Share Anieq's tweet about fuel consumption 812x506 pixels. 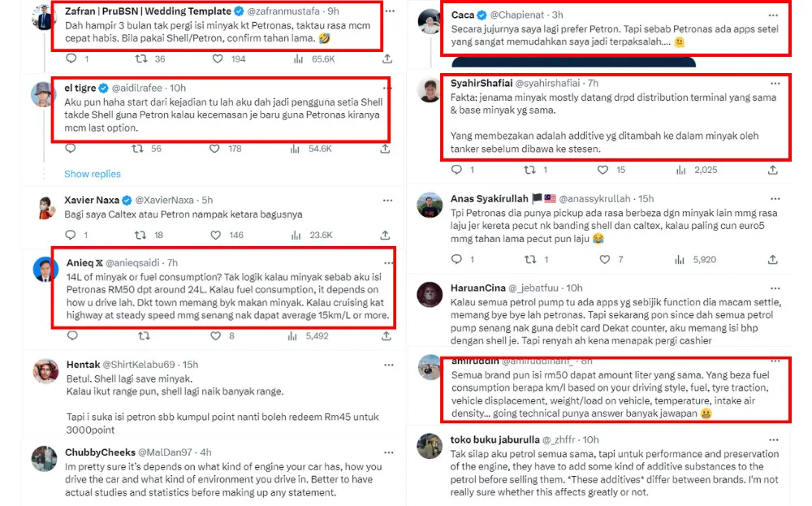click(x=387, y=335)
